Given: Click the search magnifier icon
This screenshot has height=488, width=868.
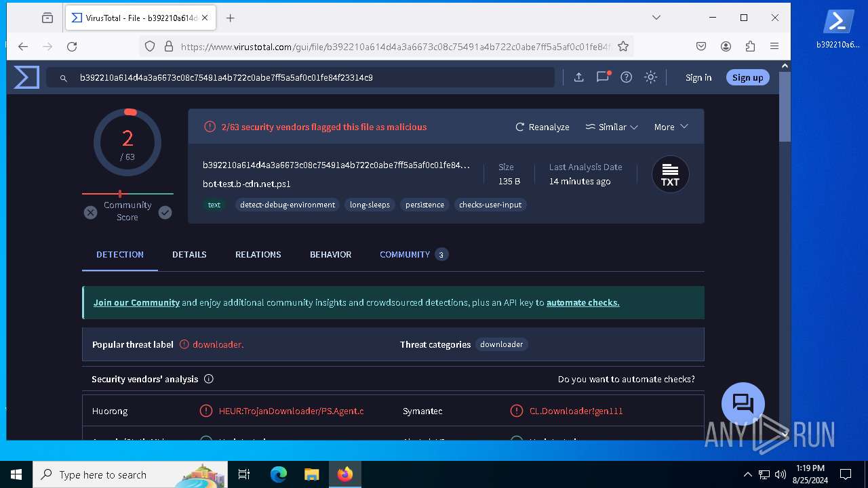Looking at the screenshot, I should tap(63, 78).
